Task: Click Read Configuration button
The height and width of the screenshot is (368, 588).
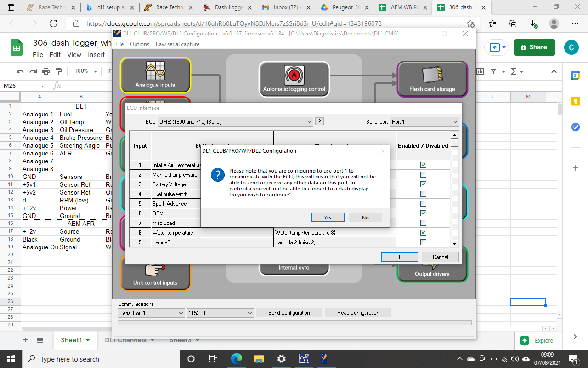Action: pyautogui.click(x=358, y=313)
